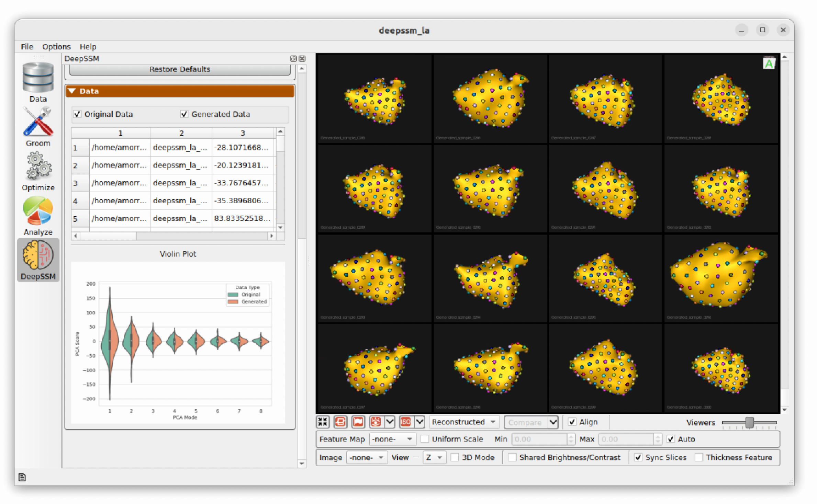
Task: Click the status log icon at bottom-left
Action: 22,477
